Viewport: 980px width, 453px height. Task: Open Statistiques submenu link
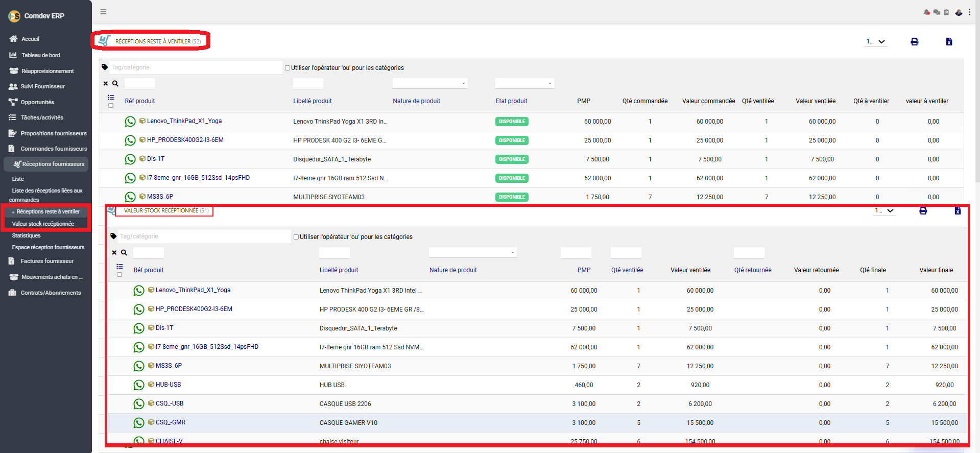click(x=26, y=235)
